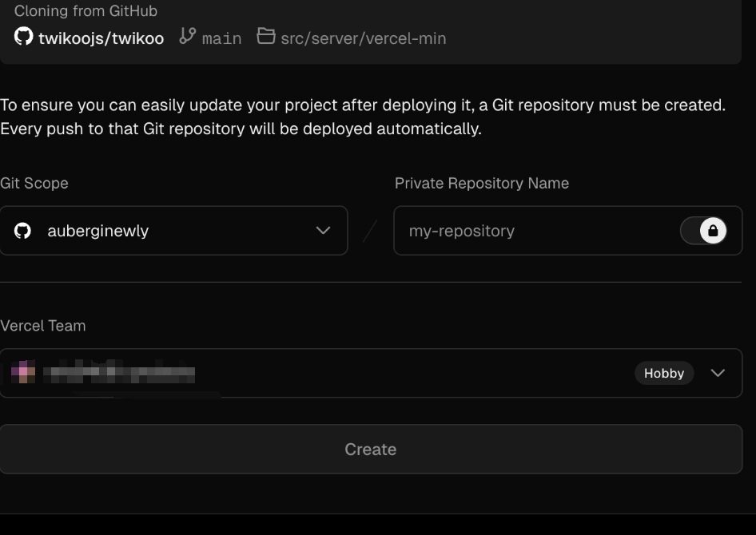This screenshot has height=535, width=756.
Task: Click the Git Scope label
Action: [34, 183]
